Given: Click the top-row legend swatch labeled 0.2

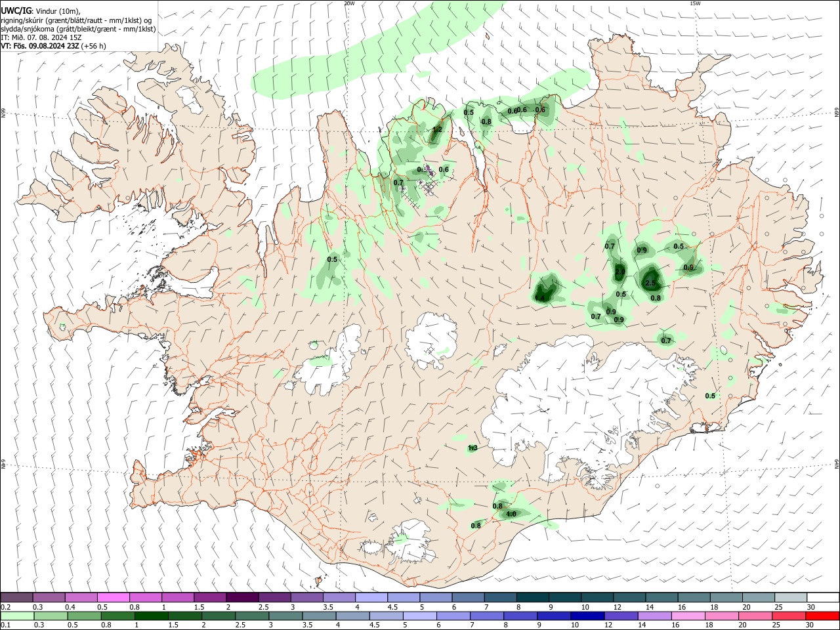Looking at the screenshot, I should point(16,597).
